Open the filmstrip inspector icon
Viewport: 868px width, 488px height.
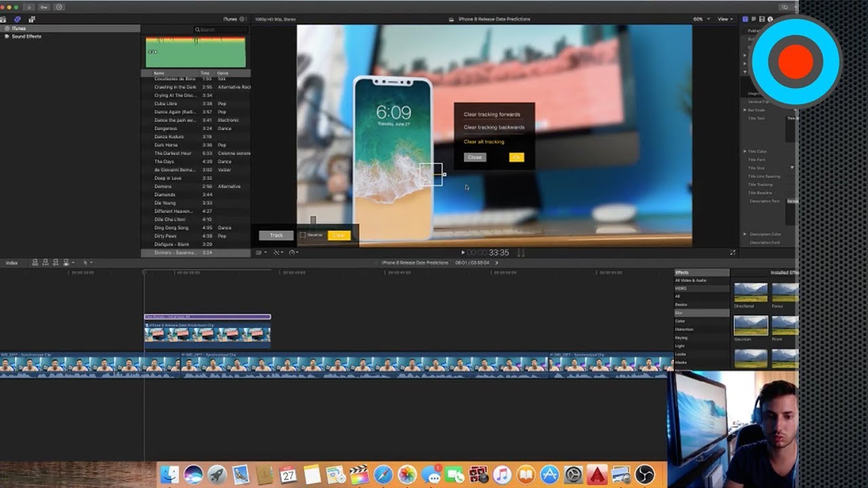tap(762, 19)
